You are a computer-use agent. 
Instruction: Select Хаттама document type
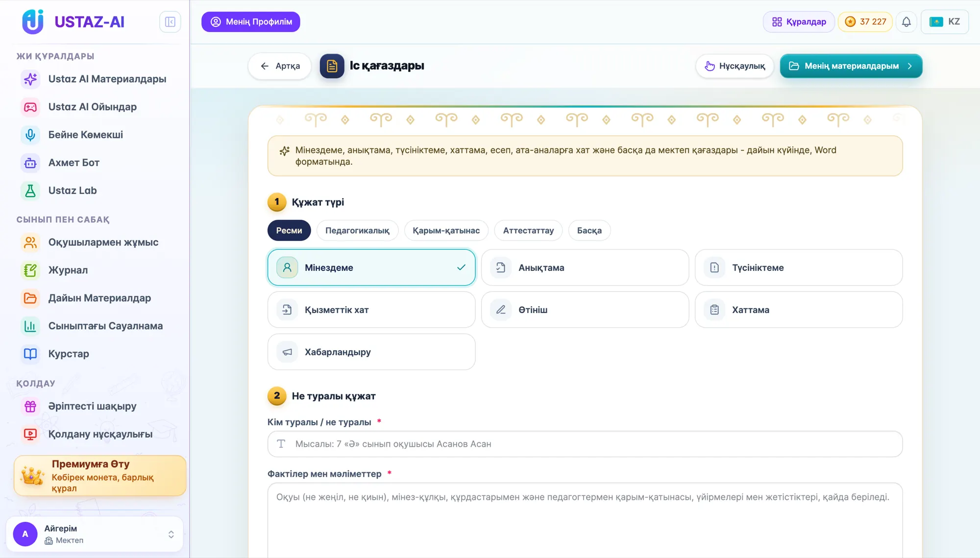(x=799, y=310)
